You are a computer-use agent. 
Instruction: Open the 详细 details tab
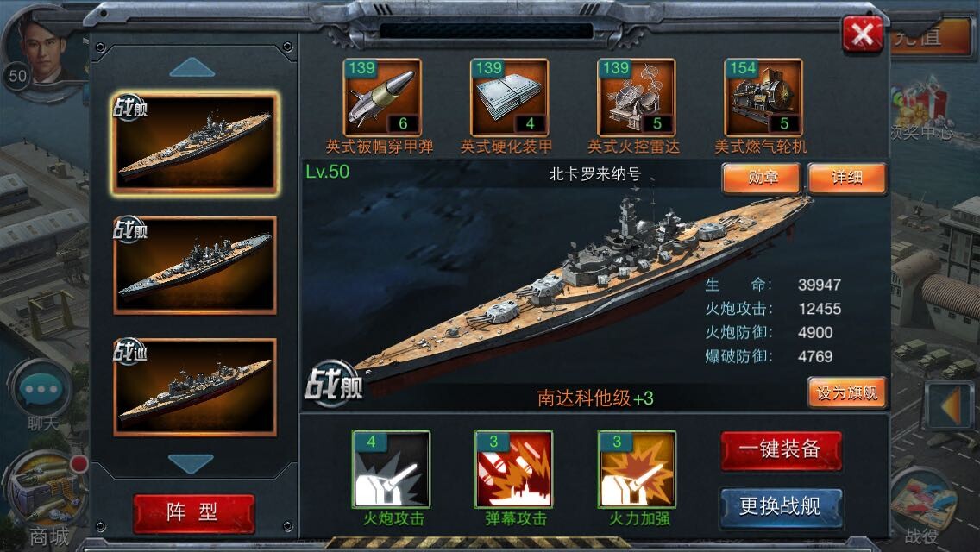click(847, 179)
